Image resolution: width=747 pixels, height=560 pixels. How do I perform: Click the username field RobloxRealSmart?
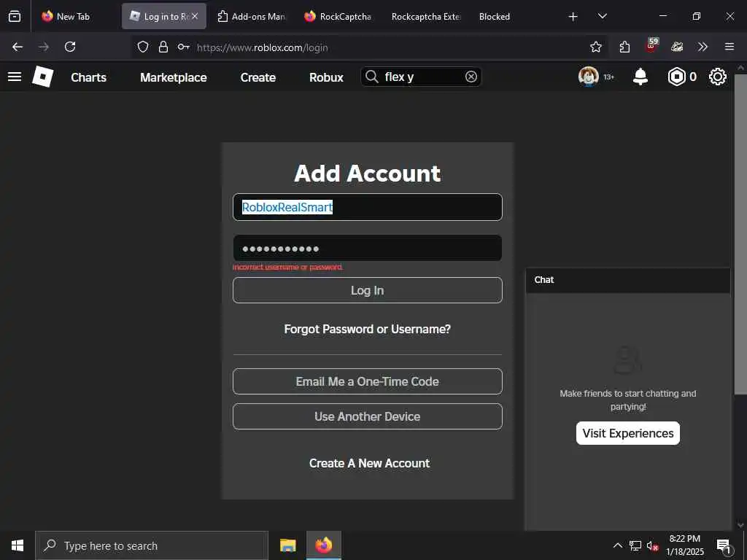pos(368,207)
